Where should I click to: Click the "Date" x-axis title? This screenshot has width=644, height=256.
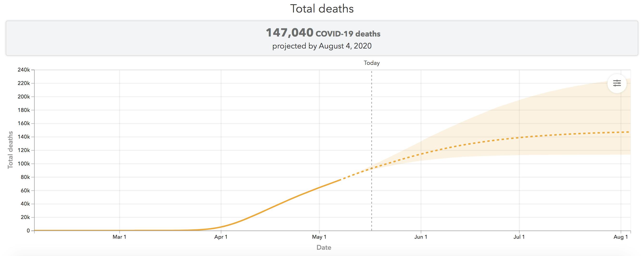[324, 248]
